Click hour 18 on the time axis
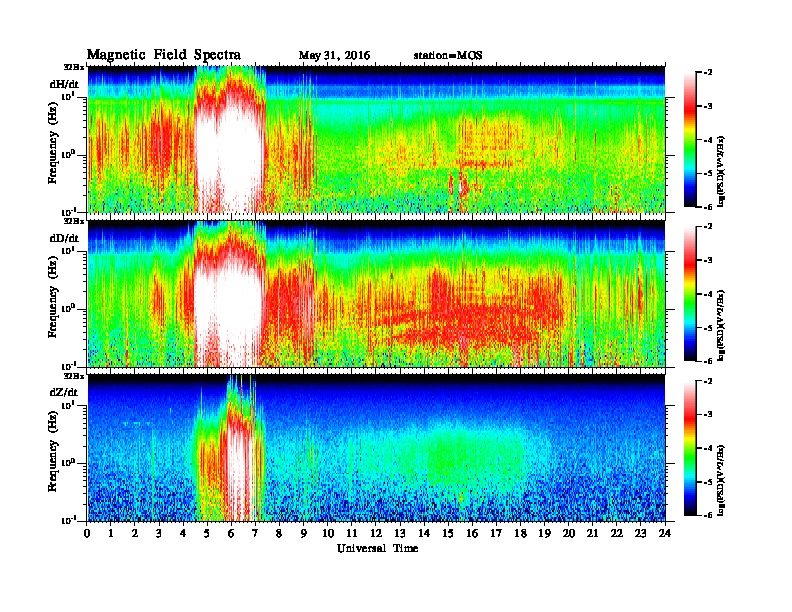The width and height of the screenshot is (792, 612). (520, 534)
